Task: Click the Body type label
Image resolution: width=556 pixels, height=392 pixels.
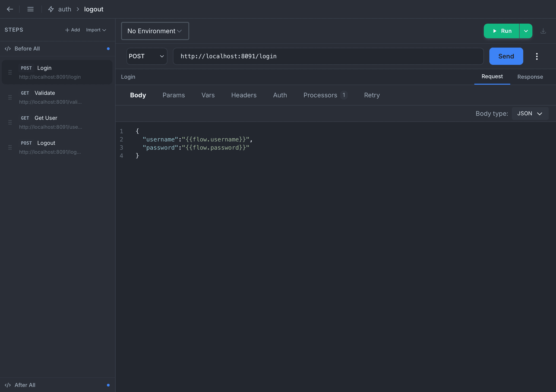Action: (492, 113)
